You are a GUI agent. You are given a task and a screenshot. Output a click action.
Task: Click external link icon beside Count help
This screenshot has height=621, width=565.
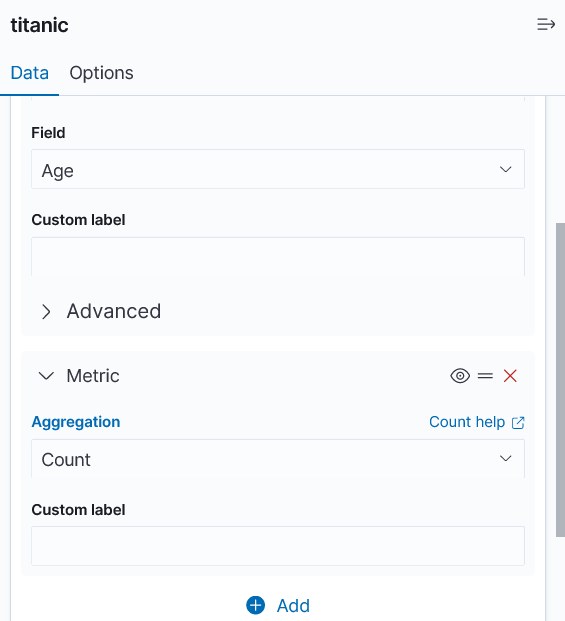[518, 423]
